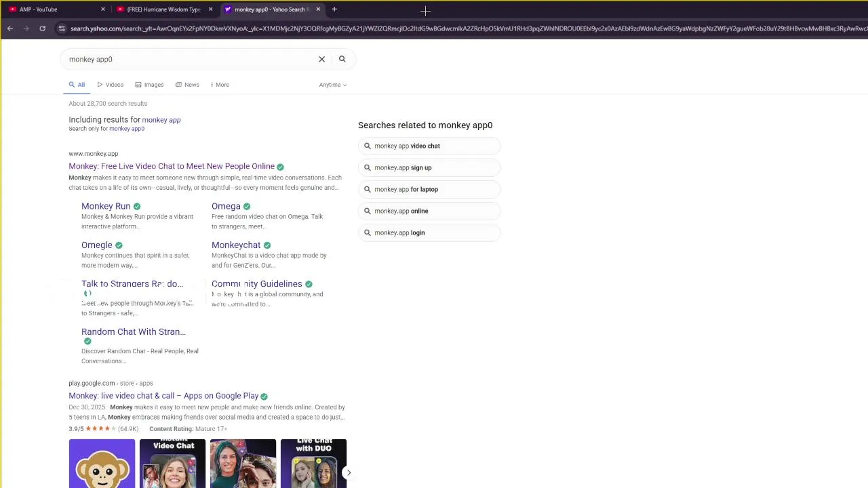This screenshot has height=488, width=868.
Task: Click 'About 28,700 search results' text
Action: (108, 104)
